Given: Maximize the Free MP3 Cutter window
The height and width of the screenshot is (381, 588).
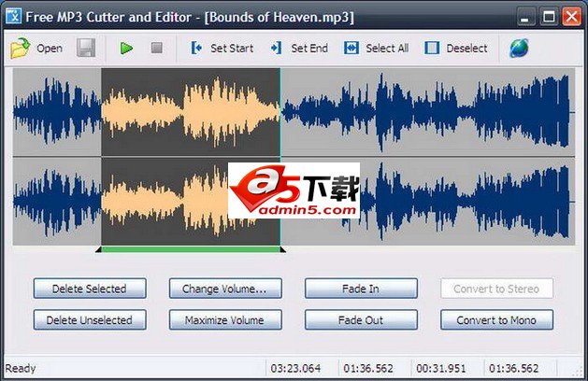Looking at the screenshot, I should click(x=549, y=17).
